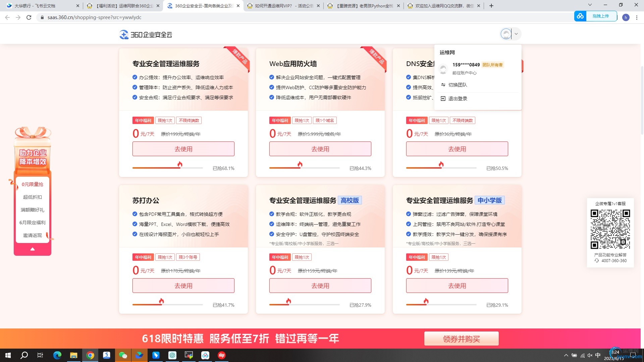Open File Explorer from taskbar
Image resolution: width=644 pixels, height=362 pixels.
tap(73, 355)
